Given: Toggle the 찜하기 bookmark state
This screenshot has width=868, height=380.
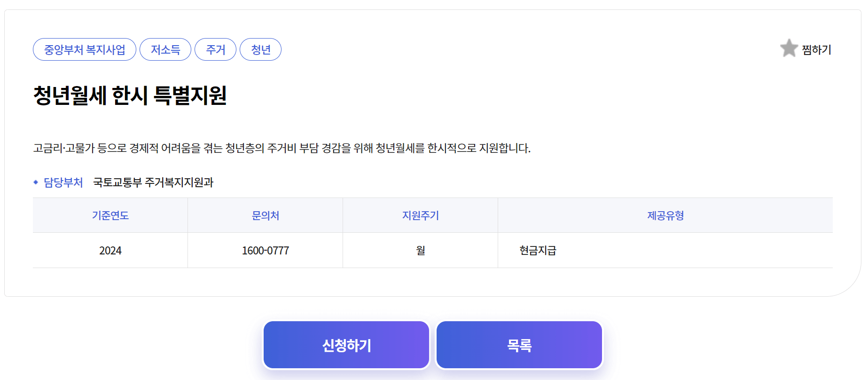Looking at the screenshot, I should click(x=789, y=48).
